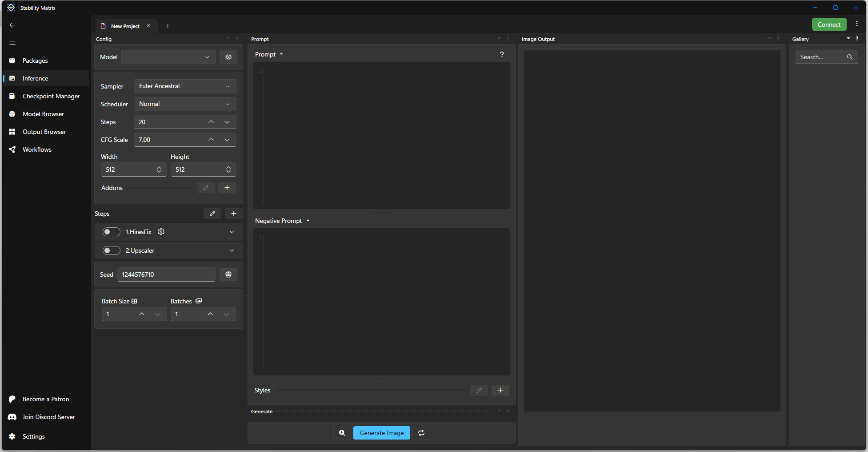Viewport: 868px width, 452px height.
Task: Open the Model dropdown
Action: (x=168, y=57)
